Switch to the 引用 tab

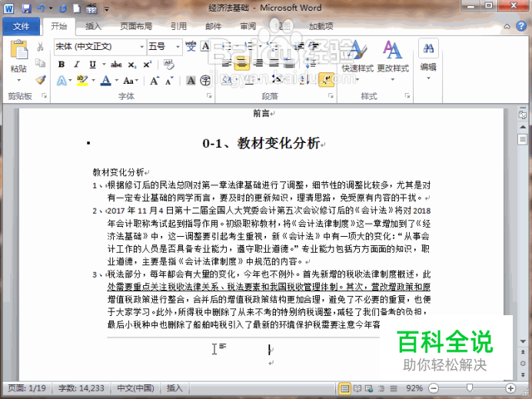[x=178, y=26]
